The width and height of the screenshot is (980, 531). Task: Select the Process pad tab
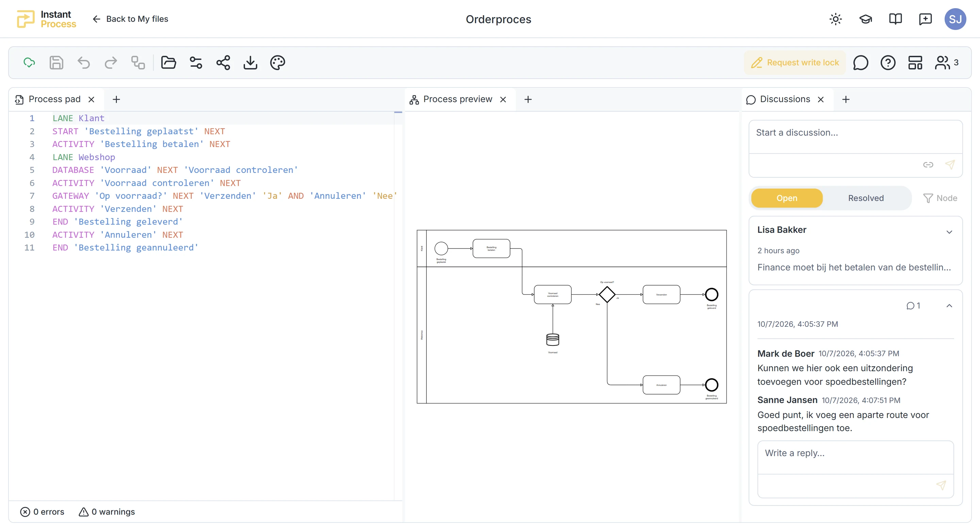click(x=54, y=99)
